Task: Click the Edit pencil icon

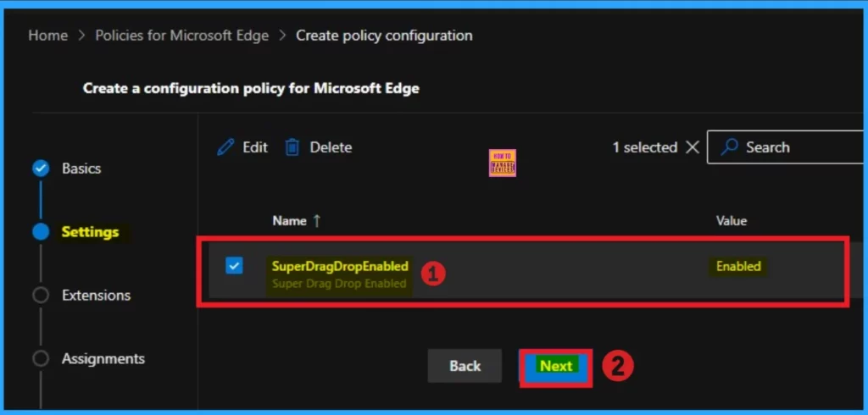Action: click(225, 147)
